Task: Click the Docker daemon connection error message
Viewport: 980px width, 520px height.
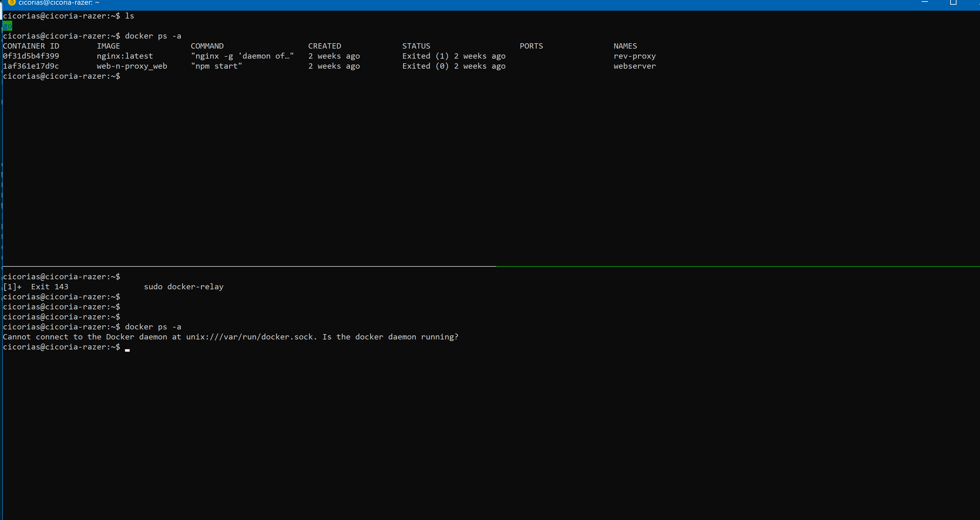Action: tap(230, 337)
